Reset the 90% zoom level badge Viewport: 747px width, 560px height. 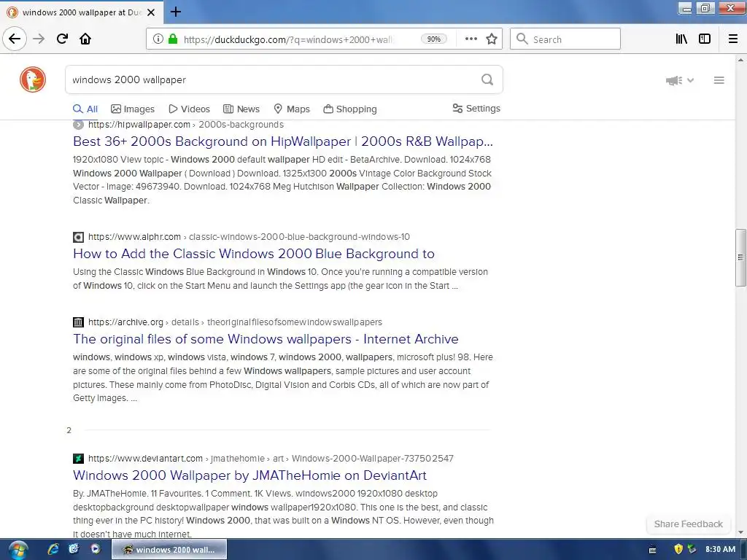[433, 39]
